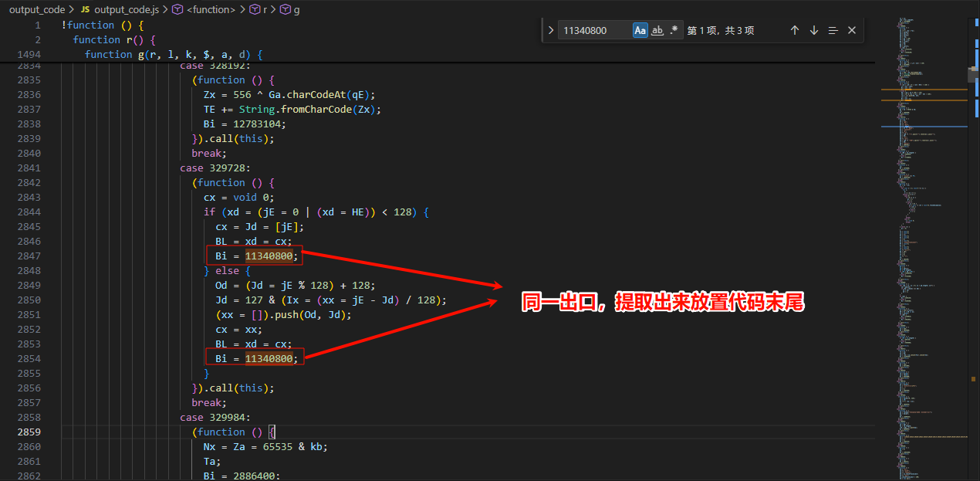Click 'case 329728:' text
Screen dimensions: 980x481
point(215,168)
